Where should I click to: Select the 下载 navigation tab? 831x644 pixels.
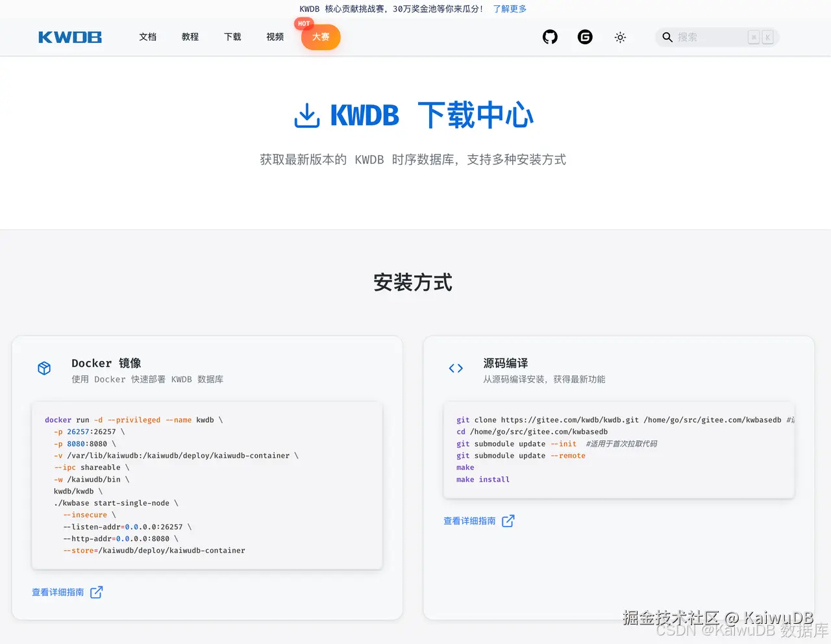tap(232, 37)
